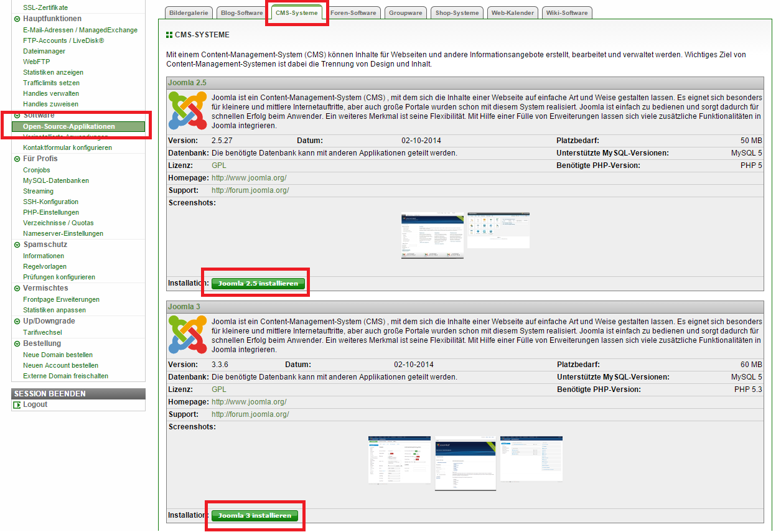
Task: Open the Streaming link
Action: point(38,191)
